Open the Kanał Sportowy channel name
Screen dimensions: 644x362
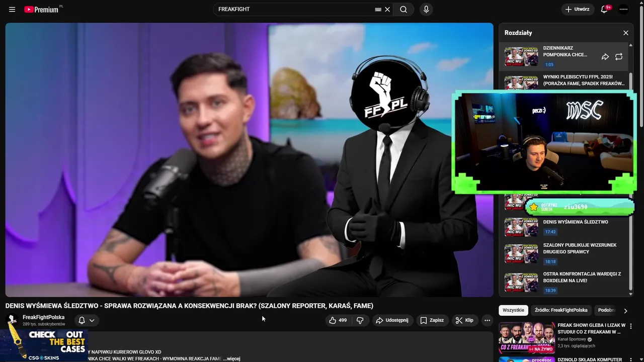point(573,339)
